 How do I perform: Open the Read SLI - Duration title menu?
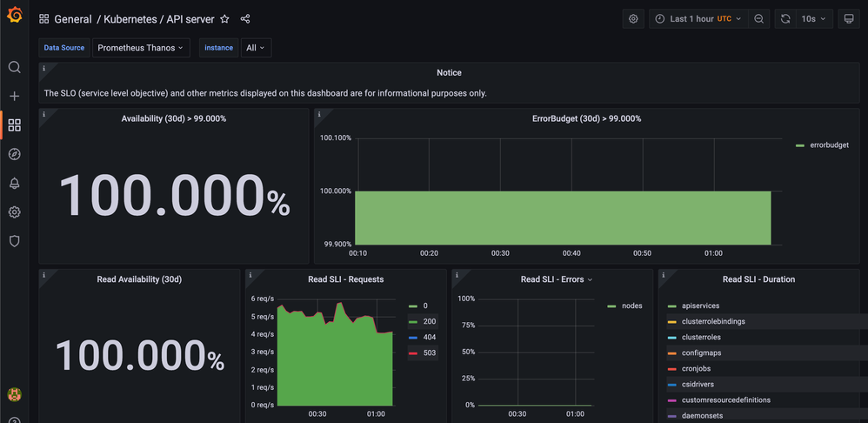[x=759, y=279]
